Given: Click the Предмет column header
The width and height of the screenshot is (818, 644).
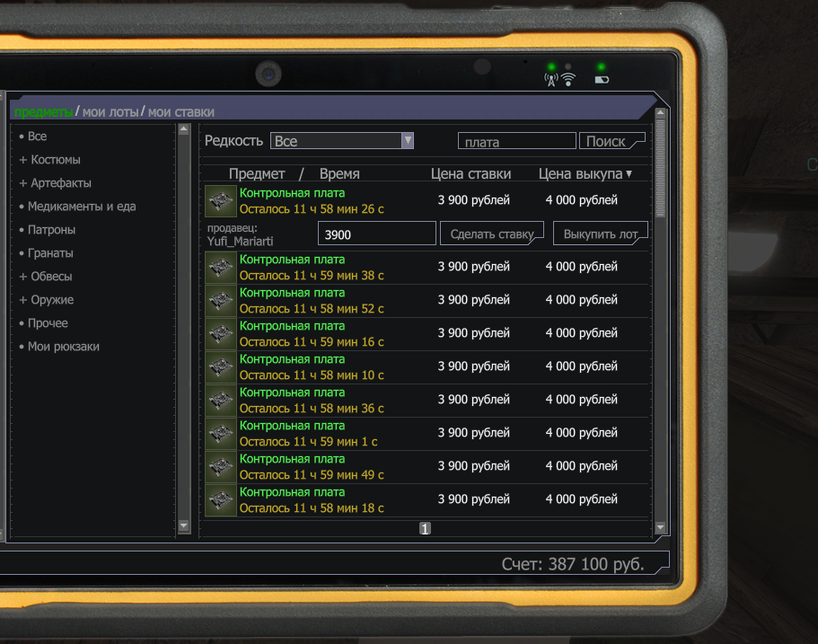Looking at the screenshot, I should click(x=257, y=173).
